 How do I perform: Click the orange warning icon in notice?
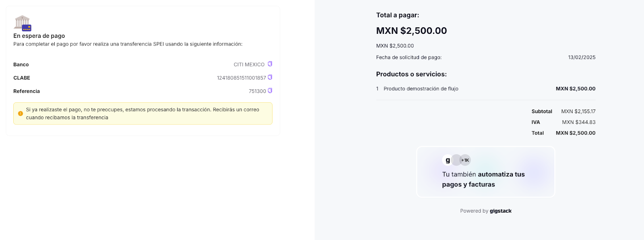coord(21,114)
